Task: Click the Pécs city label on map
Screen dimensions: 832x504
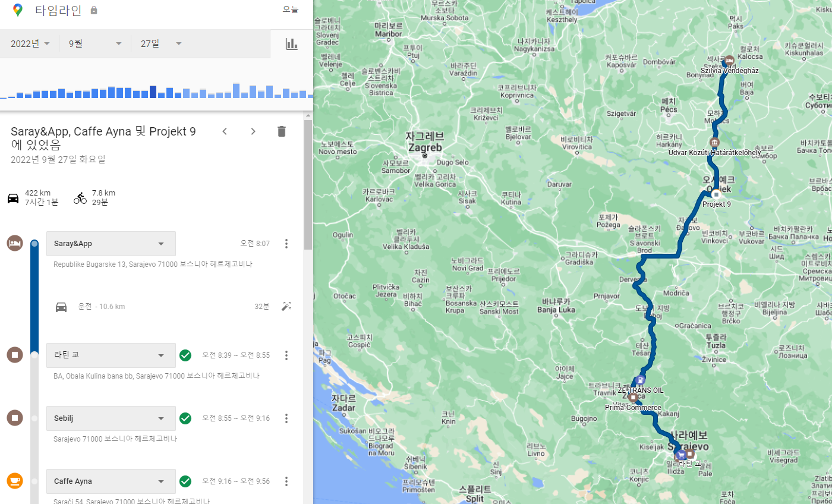Action: [669, 105]
